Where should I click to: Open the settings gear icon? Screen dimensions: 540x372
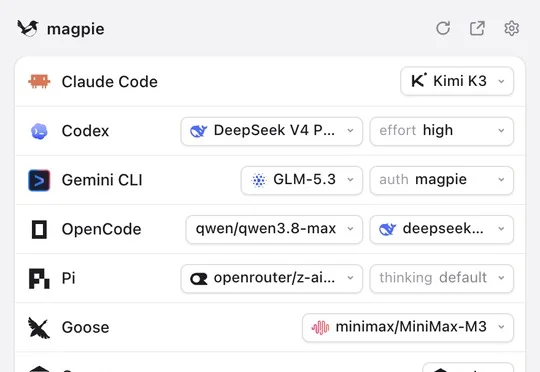[511, 28]
